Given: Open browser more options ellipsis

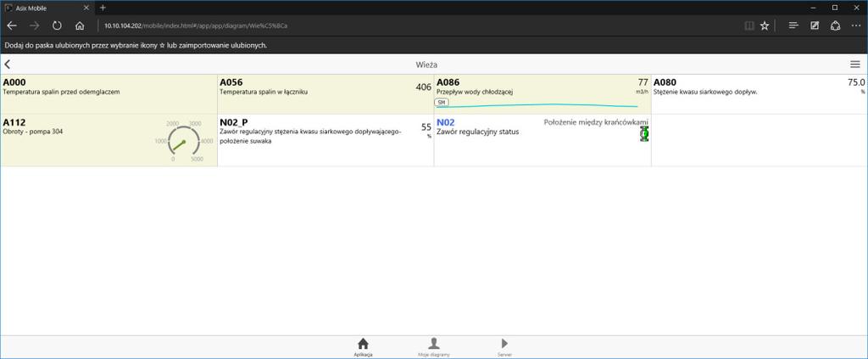Looking at the screenshot, I should [856, 25].
